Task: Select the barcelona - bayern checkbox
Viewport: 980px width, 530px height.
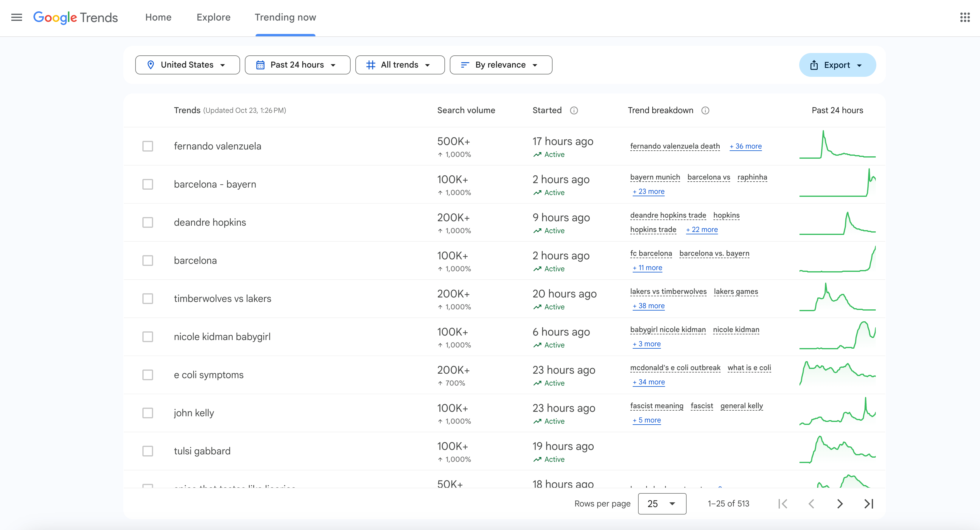Action: point(148,184)
